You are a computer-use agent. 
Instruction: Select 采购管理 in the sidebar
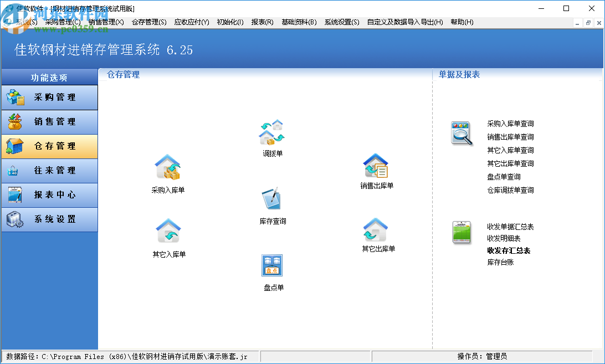(x=49, y=98)
